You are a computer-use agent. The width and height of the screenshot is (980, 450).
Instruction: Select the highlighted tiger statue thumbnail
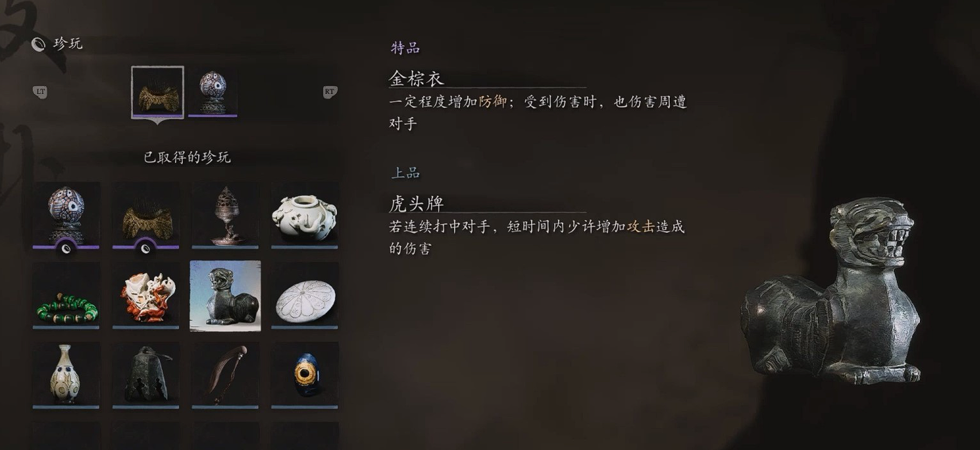[225, 296]
